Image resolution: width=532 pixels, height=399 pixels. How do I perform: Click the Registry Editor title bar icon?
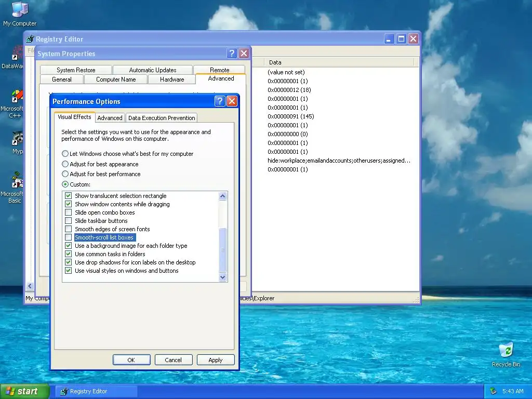point(30,39)
